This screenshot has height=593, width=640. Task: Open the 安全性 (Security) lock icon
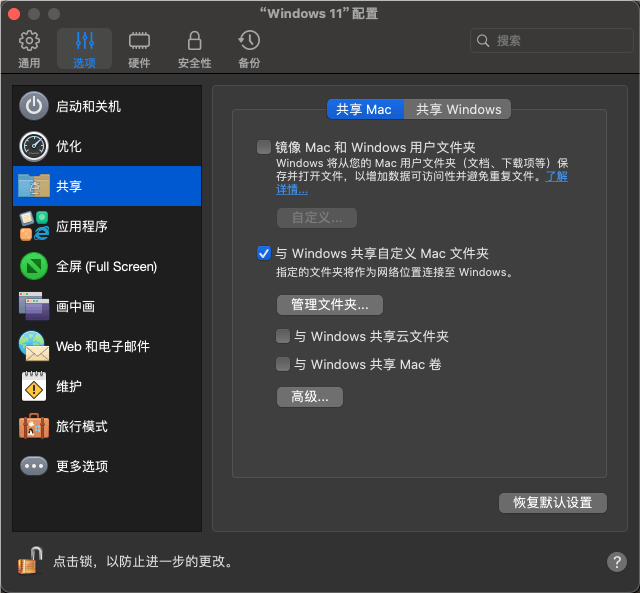[194, 41]
